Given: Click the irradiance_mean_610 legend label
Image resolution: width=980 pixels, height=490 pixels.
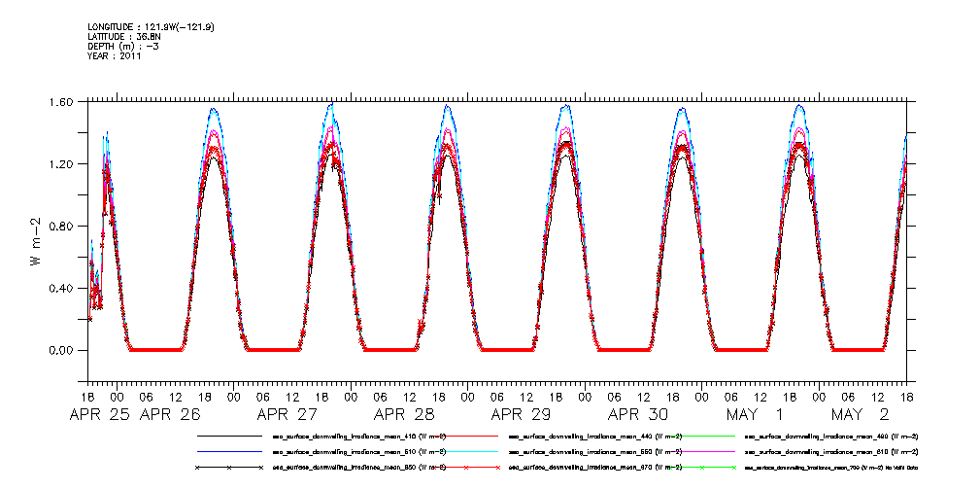Looking at the screenshot, I should [x=831, y=451].
